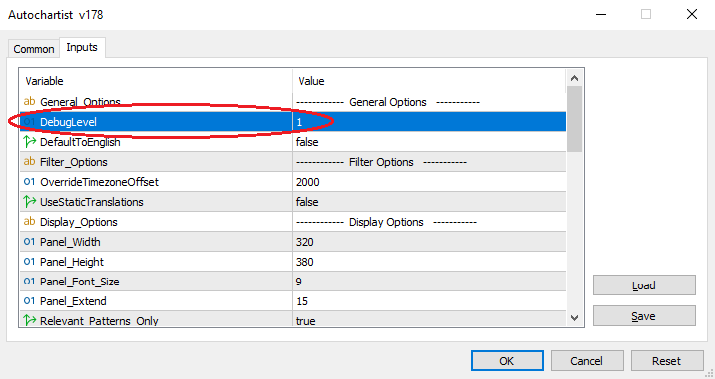The width and height of the screenshot is (715, 379).
Task: Click the integer icon beside Panel_Height
Action: point(29,262)
